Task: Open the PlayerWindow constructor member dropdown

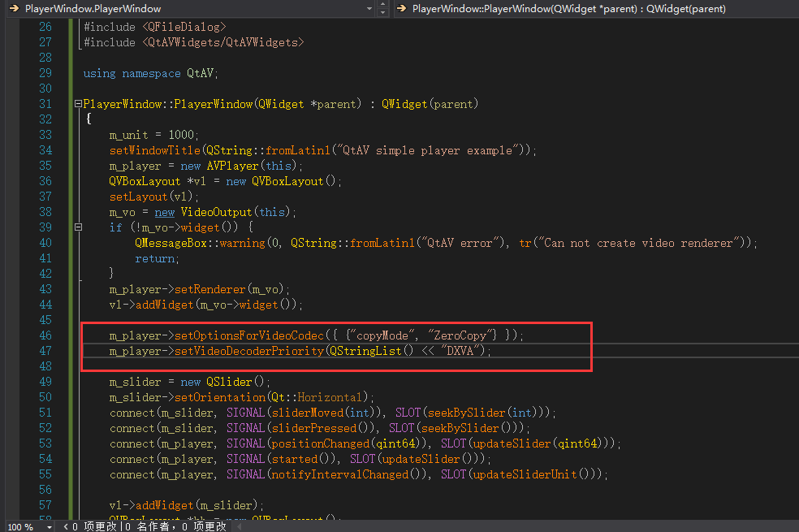Action: (x=568, y=8)
